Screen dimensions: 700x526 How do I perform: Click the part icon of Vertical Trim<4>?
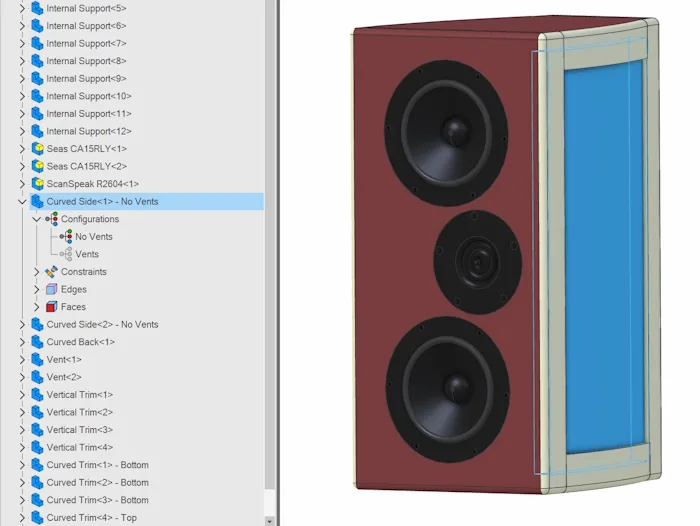point(38,447)
